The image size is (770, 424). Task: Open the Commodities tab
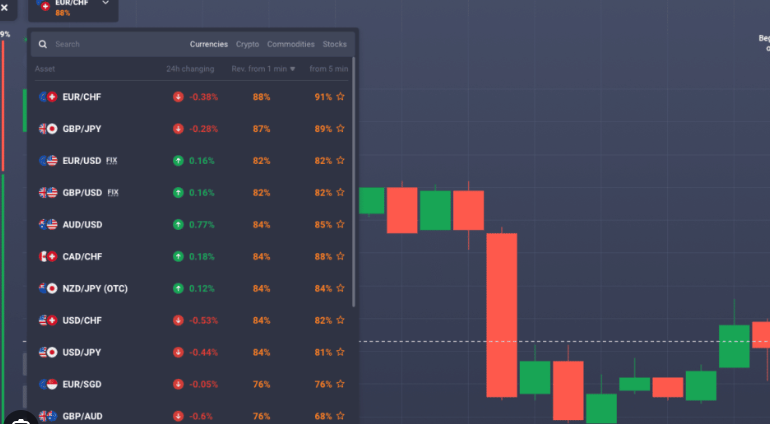click(x=290, y=44)
